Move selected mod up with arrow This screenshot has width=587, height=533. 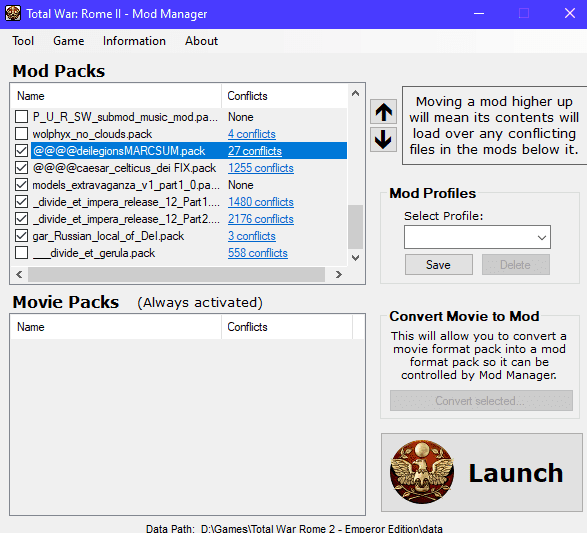tap(383, 112)
